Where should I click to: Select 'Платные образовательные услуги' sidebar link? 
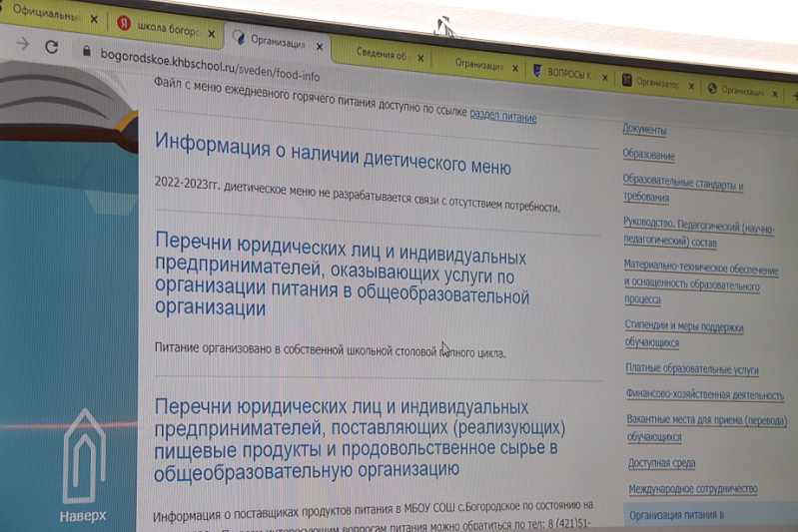click(x=691, y=368)
